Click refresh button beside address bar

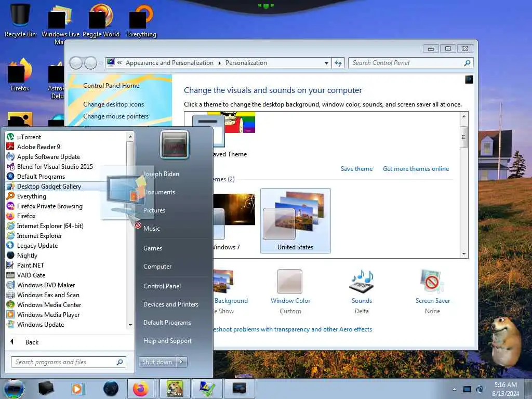click(338, 63)
